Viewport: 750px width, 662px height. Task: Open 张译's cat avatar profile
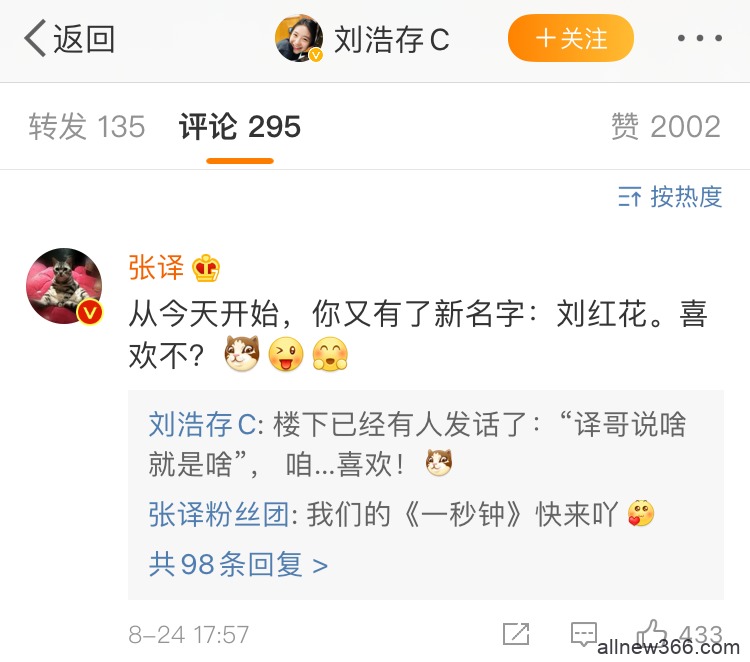(x=64, y=286)
